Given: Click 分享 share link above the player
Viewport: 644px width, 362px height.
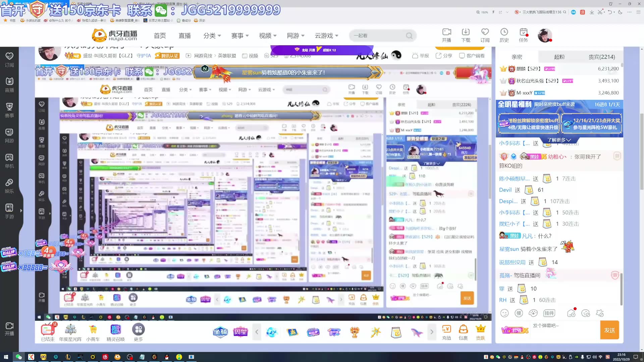Looking at the screenshot, I should (444, 56).
